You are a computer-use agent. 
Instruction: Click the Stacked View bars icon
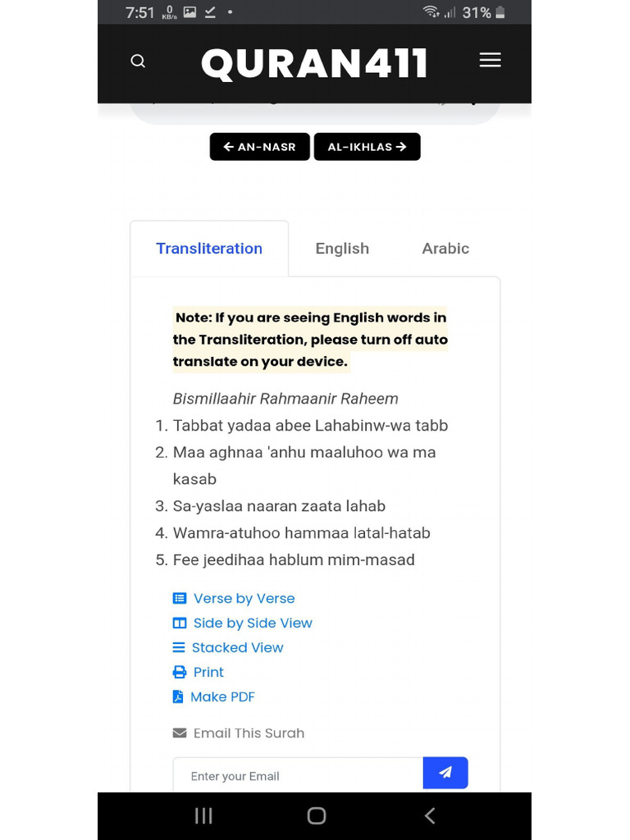tap(179, 648)
